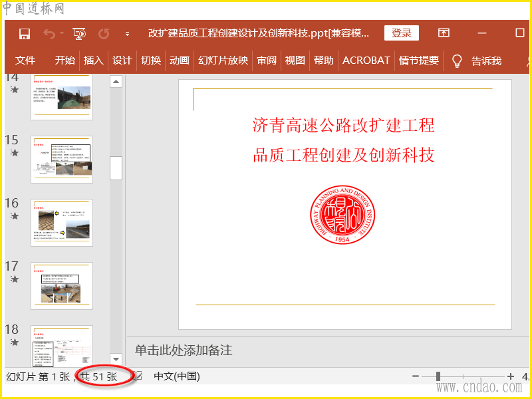This screenshot has width=532, height=399.
Task: Click the animation star icon under slide 16
Action: click(14, 216)
